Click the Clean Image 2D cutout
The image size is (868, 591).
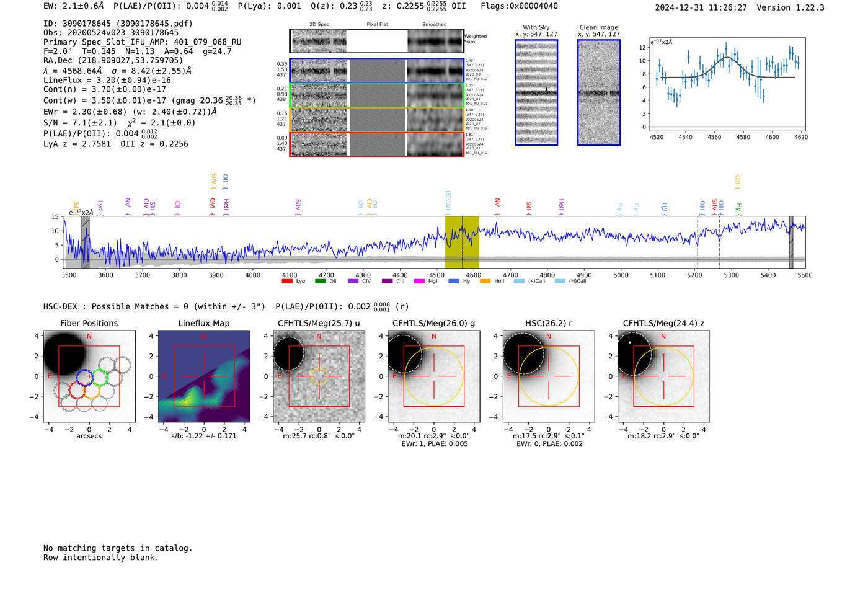pyautogui.click(x=599, y=92)
